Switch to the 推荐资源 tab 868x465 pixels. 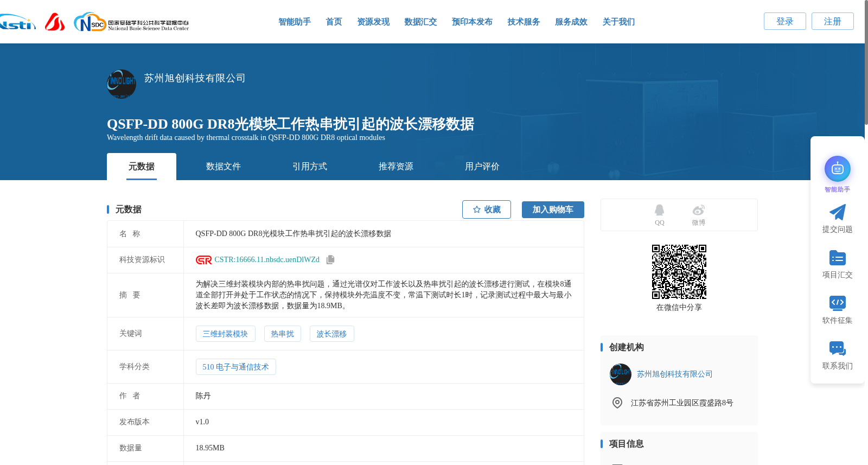396,167
